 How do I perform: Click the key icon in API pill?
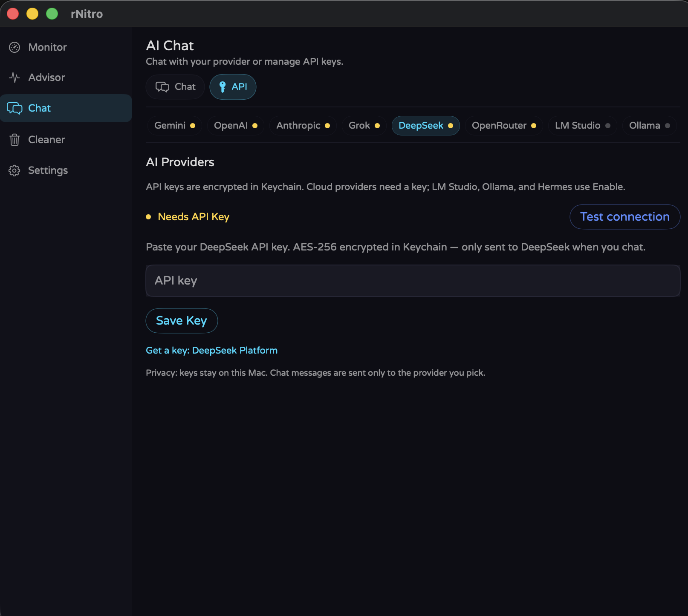pos(222,87)
